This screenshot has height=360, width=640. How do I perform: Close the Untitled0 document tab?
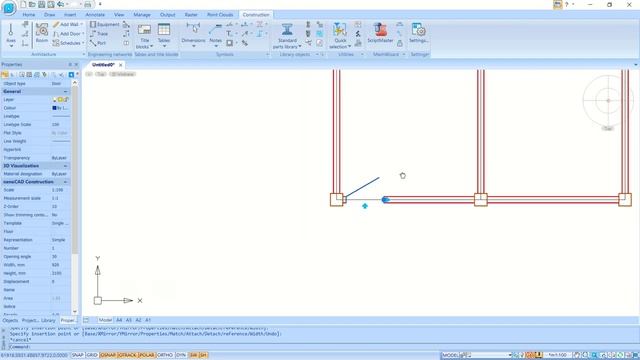coord(120,65)
